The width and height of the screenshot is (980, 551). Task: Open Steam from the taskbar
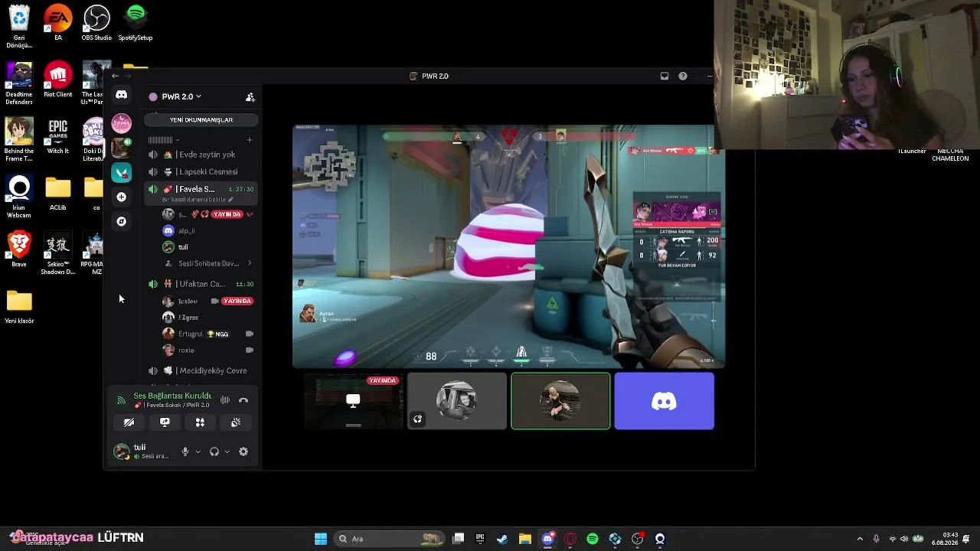click(502, 539)
